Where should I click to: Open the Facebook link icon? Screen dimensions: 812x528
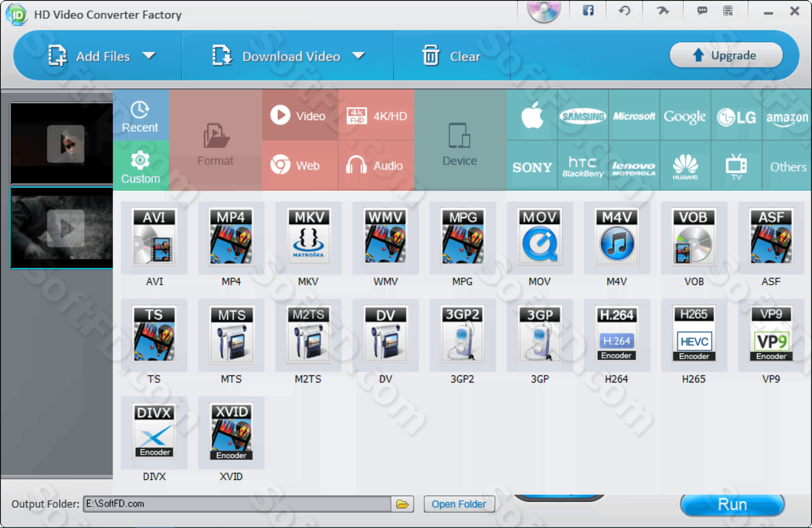[589, 10]
